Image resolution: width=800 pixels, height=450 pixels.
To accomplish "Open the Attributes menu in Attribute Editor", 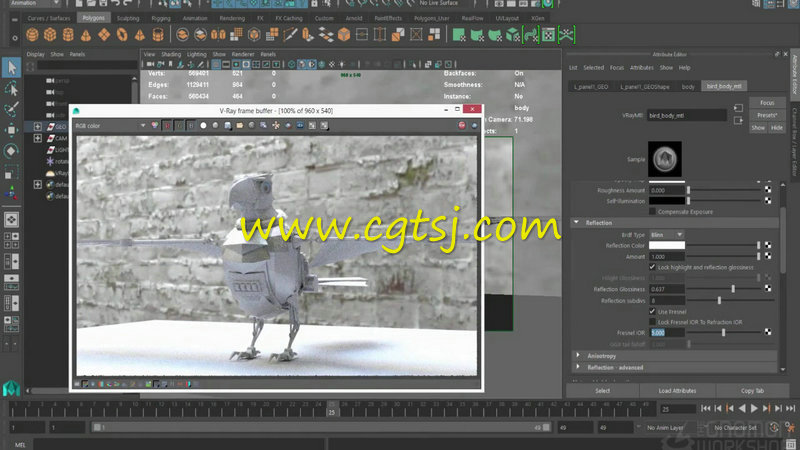I will [642, 67].
